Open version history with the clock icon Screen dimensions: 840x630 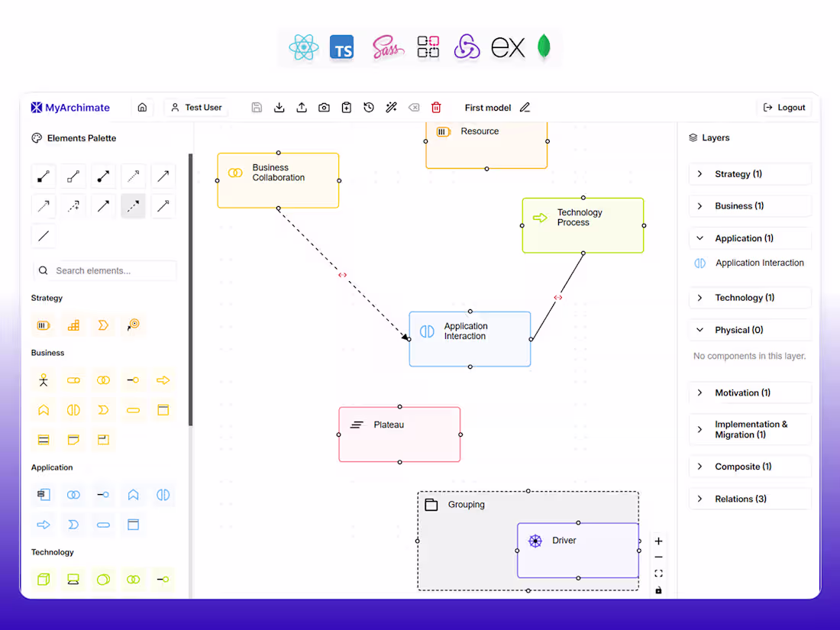click(x=369, y=107)
